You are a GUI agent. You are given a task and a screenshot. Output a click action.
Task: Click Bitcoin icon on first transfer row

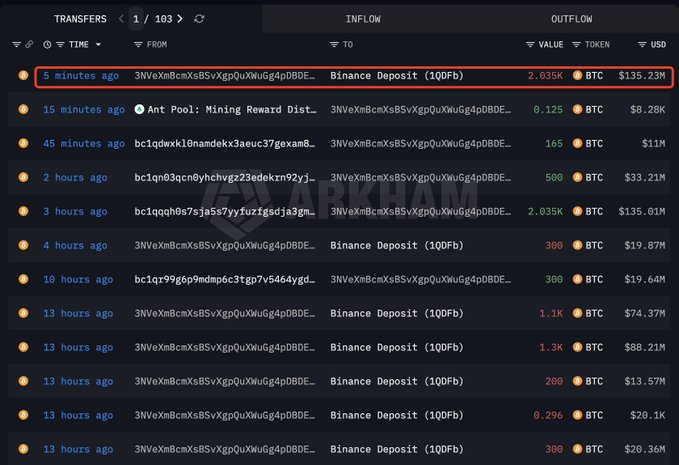tap(23, 76)
